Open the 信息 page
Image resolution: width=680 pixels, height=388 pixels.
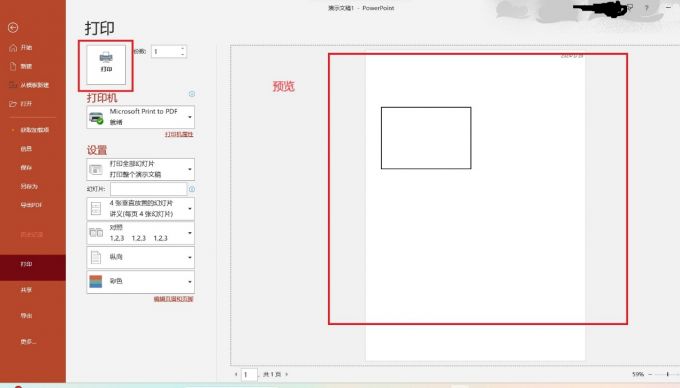coord(26,149)
